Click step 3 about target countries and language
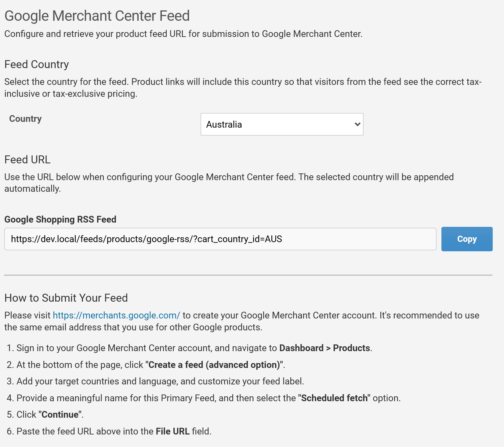 160,381
